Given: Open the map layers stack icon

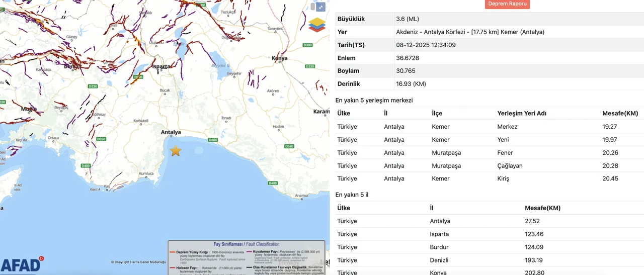Looking at the screenshot, I should tap(317, 25).
